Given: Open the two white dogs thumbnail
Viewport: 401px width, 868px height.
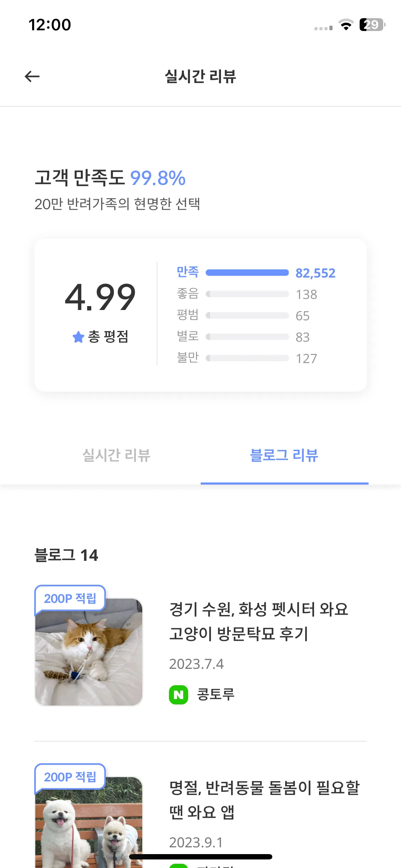Looking at the screenshot, I should click(89, 822).
